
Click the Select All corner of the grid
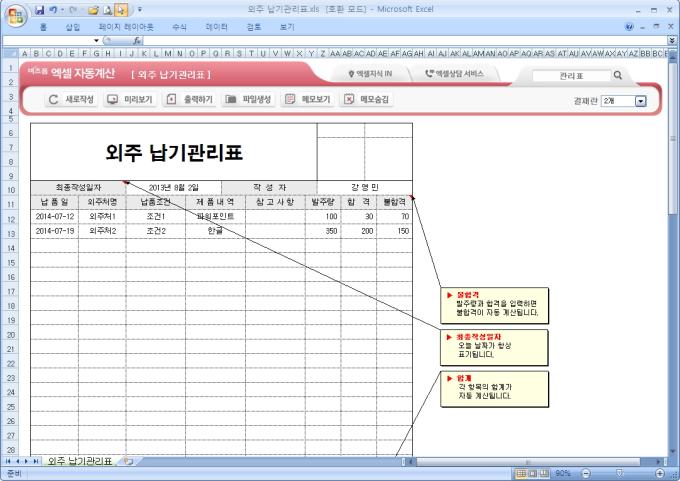coord(10,53)
